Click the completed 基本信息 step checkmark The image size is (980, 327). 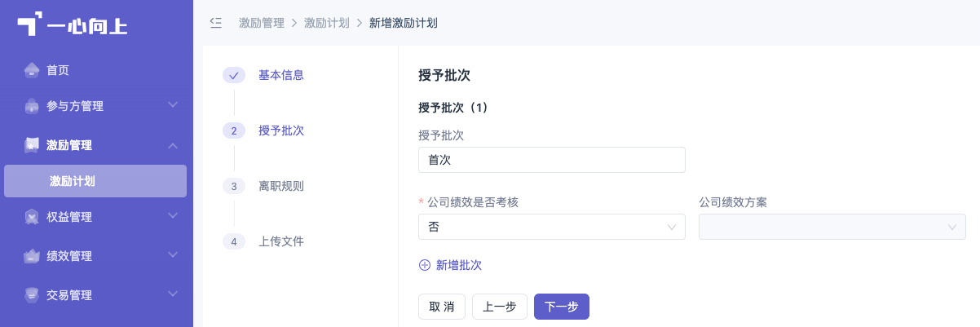(234, 75)
